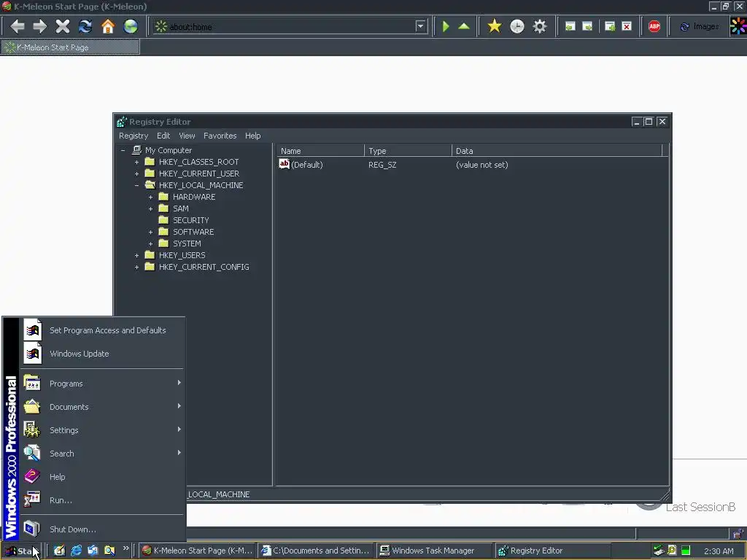Select the HKEY_LOCAL_MACHINE folder label
The width and height of the screenshot is (747, 560).
(201, 185)
